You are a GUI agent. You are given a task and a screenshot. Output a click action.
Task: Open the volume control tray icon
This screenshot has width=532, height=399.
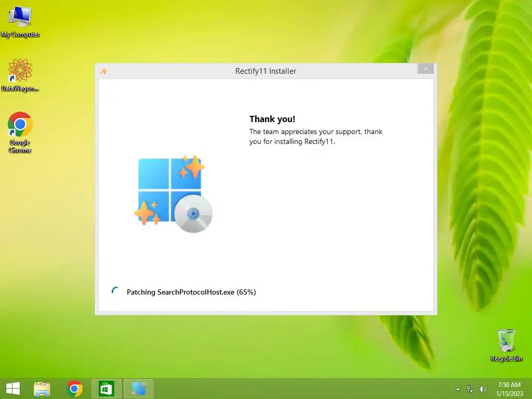[x=483, y=389]
